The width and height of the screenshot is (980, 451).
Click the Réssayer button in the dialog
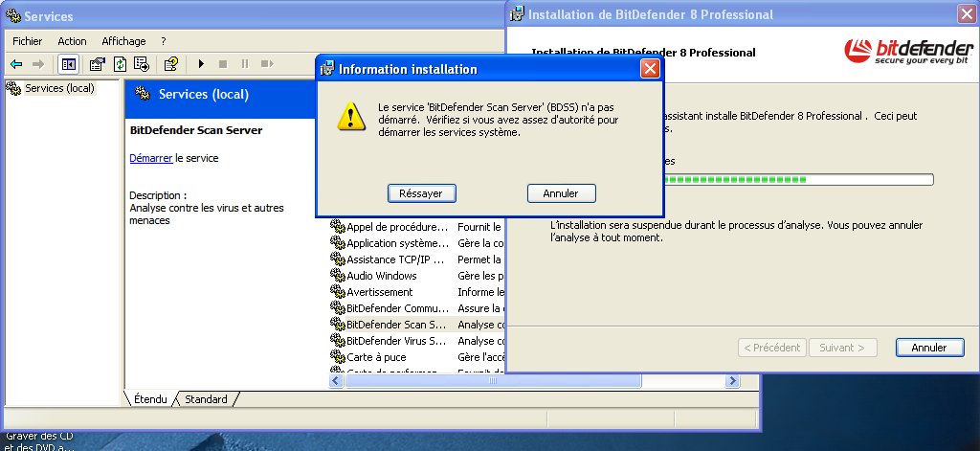pyautogui.click(x=421, y=193)
